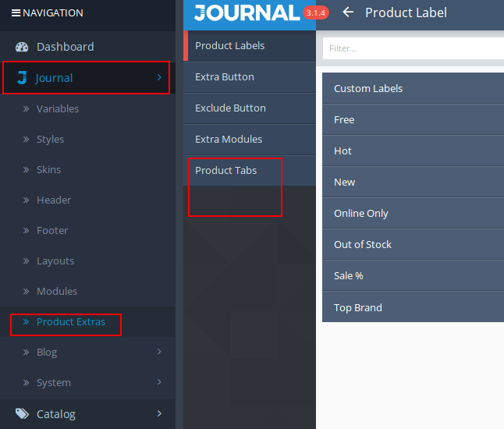Expand the Blog submenu arrow
This screenshot has height=429, width=504.
click(x=159, y=352)
